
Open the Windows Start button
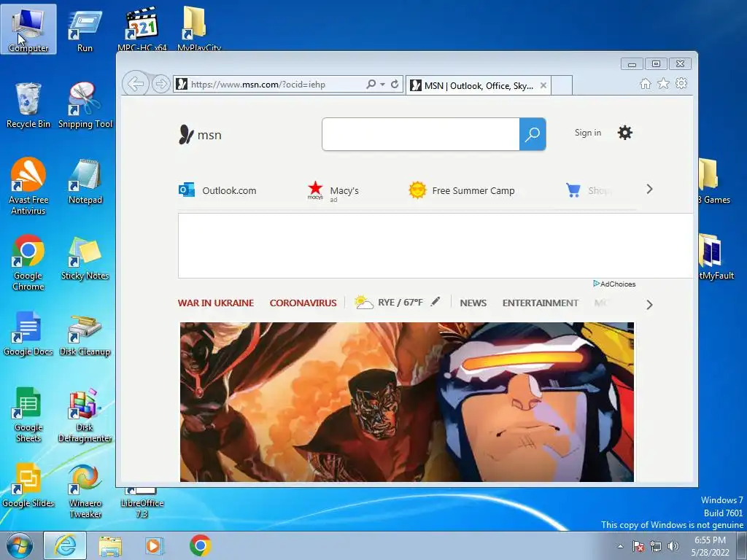(x=20, y=545)
